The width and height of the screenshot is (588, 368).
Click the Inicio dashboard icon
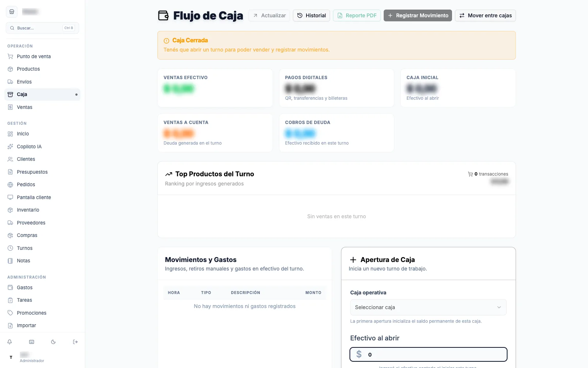10,134
